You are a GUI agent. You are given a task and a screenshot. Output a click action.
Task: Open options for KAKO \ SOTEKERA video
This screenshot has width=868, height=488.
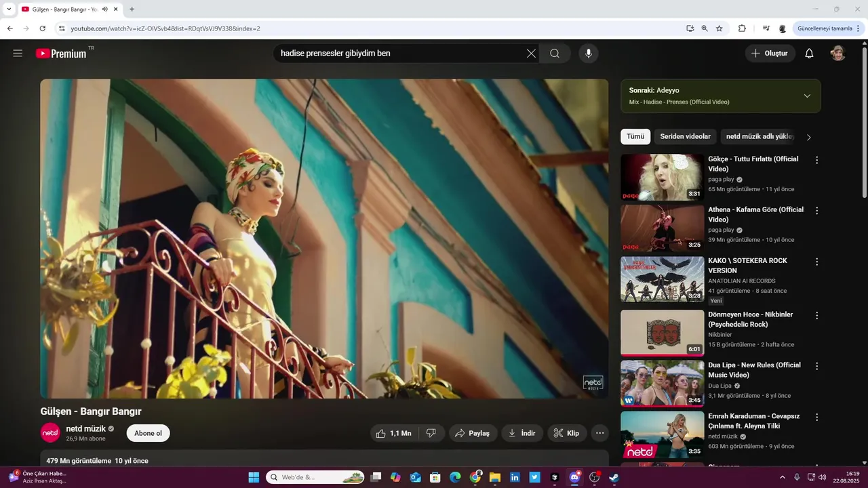coord(816,262)
